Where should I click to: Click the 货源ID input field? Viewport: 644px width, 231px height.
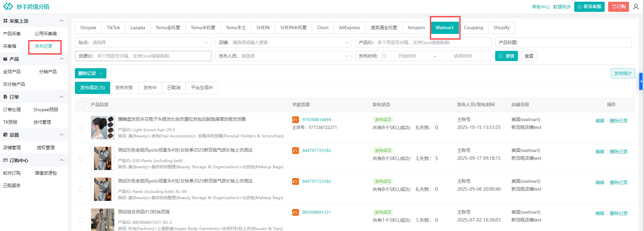coord(153,56)
